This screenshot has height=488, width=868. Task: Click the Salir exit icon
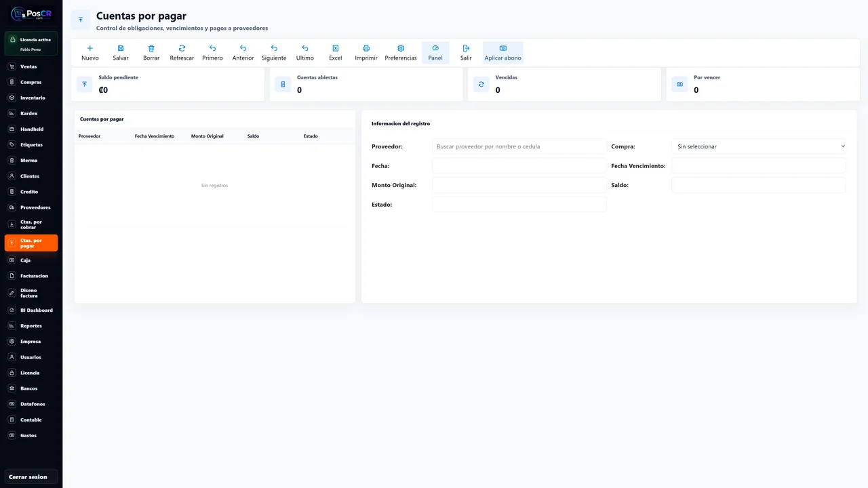pos(466,48)
